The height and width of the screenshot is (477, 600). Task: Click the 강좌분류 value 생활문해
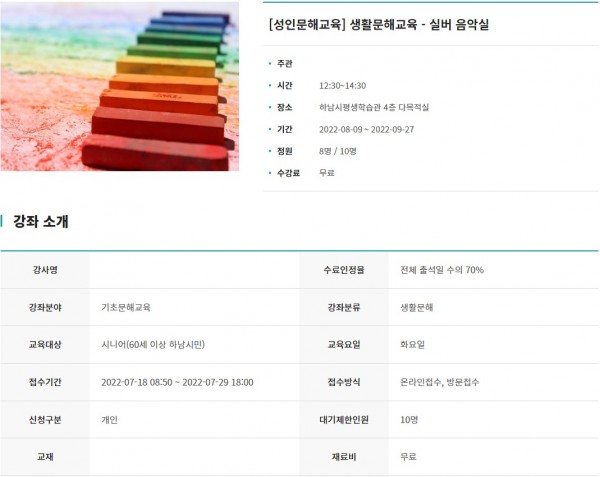coord(417,307)
